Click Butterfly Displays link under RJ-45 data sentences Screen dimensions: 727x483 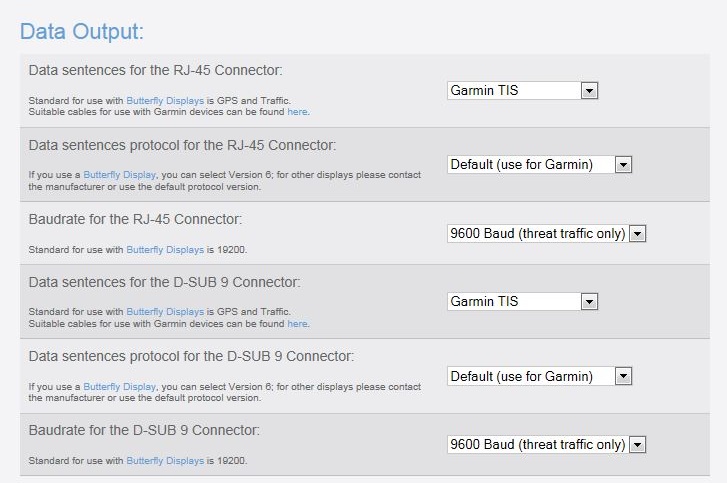tap(165, 102)
